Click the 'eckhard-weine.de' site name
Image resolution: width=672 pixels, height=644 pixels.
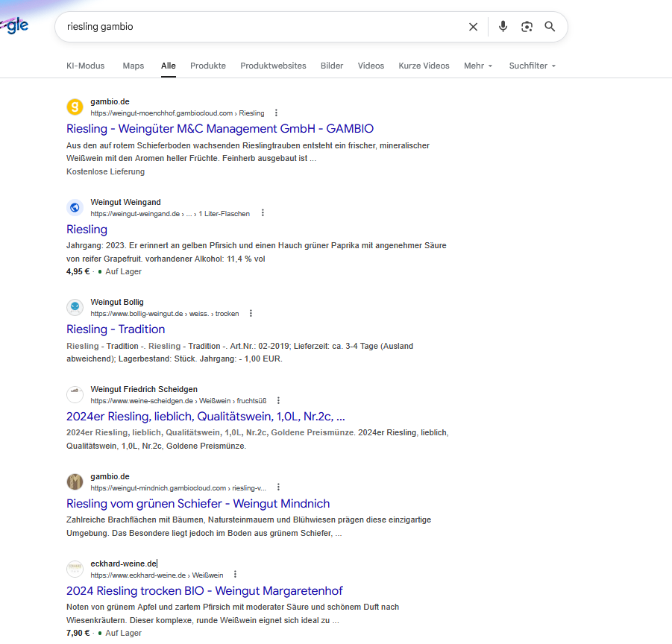123,563
